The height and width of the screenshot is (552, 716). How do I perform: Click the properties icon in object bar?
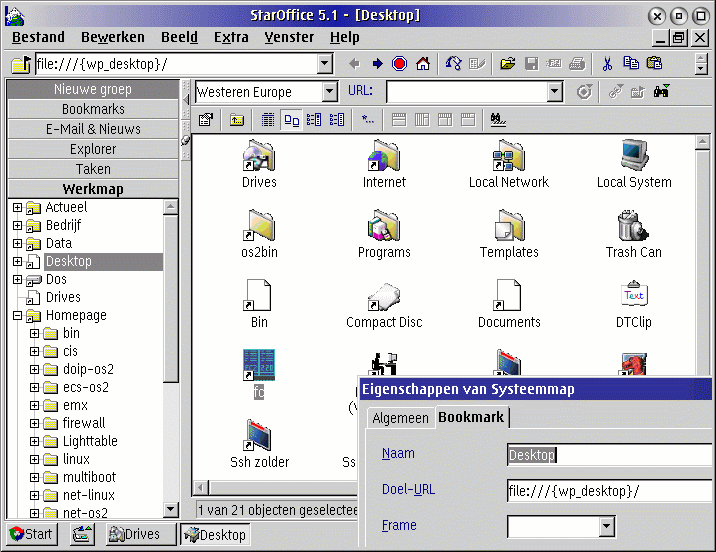click(206, 120)
